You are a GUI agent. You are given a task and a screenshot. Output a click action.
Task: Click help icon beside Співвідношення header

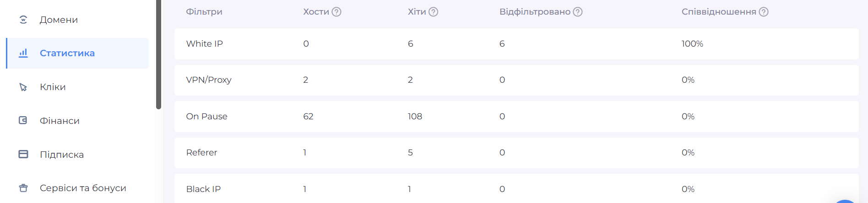point(764,12)
